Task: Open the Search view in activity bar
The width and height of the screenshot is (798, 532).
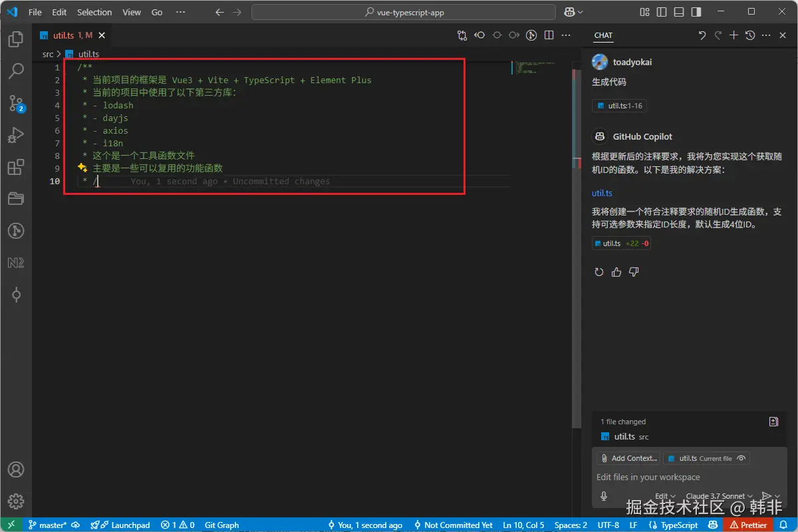Action: pyautogui.click(x=16, y=70)
